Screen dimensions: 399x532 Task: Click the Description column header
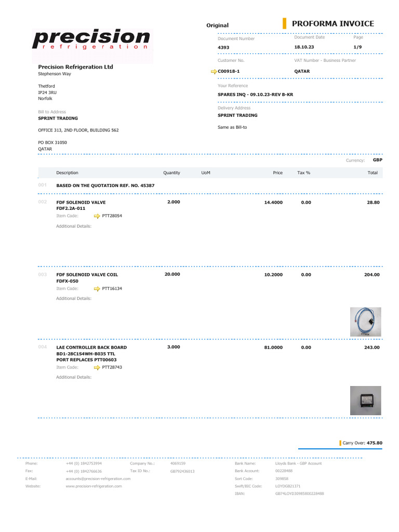67,172
